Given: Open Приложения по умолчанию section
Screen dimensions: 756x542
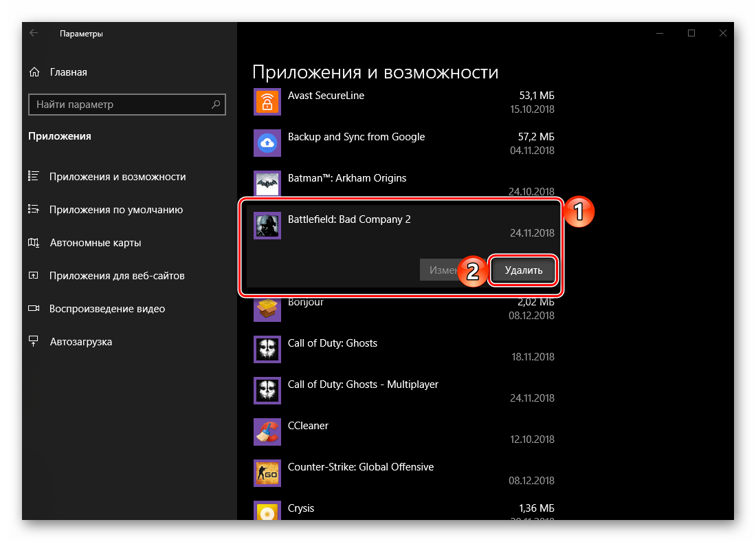Looking at the screenshot, I should point(115,210).
